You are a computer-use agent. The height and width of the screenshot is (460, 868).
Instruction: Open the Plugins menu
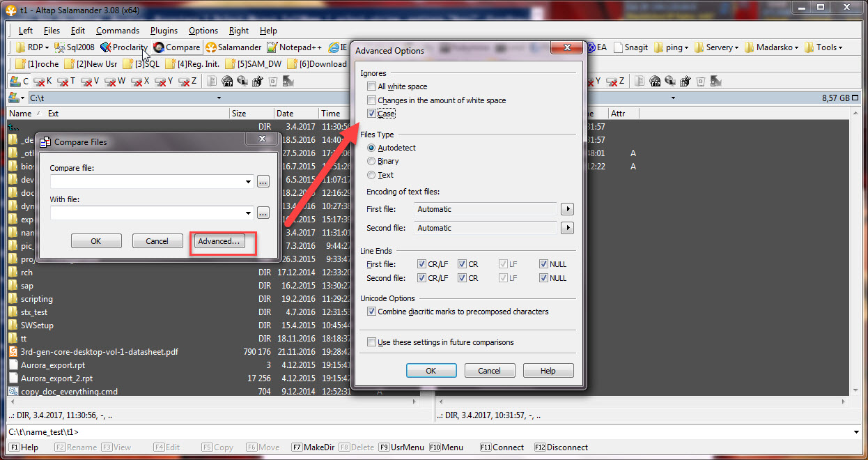tap(164, 31)
